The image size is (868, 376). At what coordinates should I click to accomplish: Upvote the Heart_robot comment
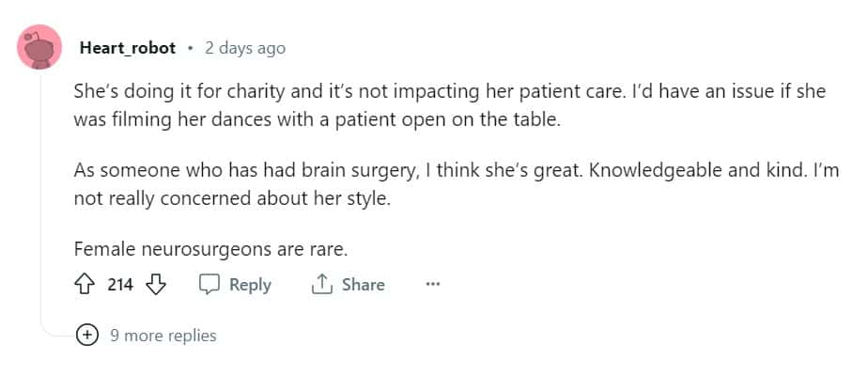[x=85, y=285]
